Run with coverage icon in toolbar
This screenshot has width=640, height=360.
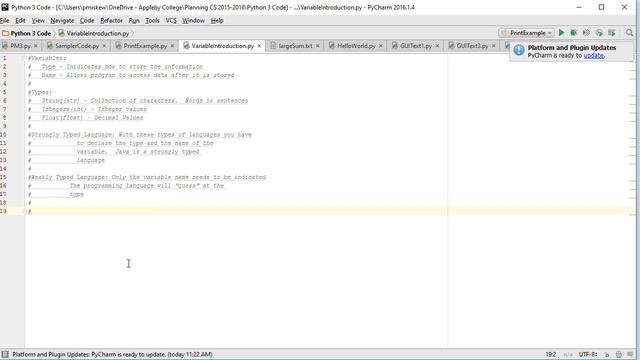(586, 33)
